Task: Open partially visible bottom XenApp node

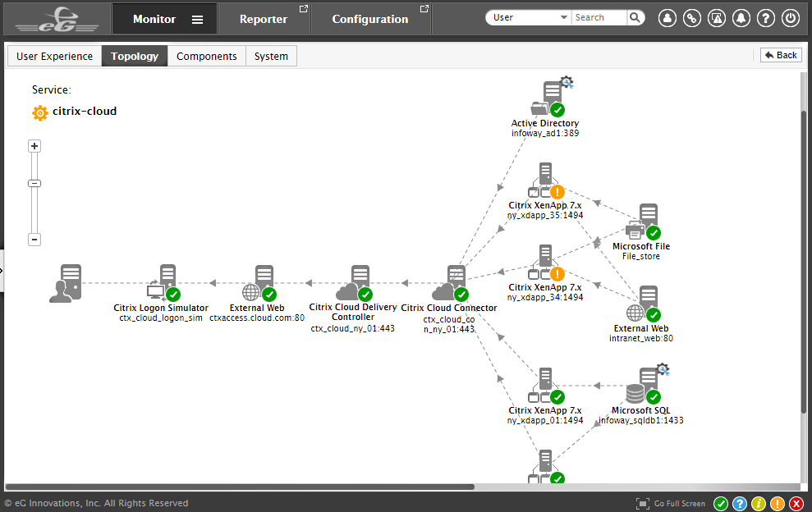Action: click(x=546, y=466)
